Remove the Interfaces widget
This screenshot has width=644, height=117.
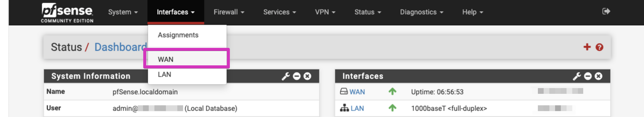coord(599,76)
